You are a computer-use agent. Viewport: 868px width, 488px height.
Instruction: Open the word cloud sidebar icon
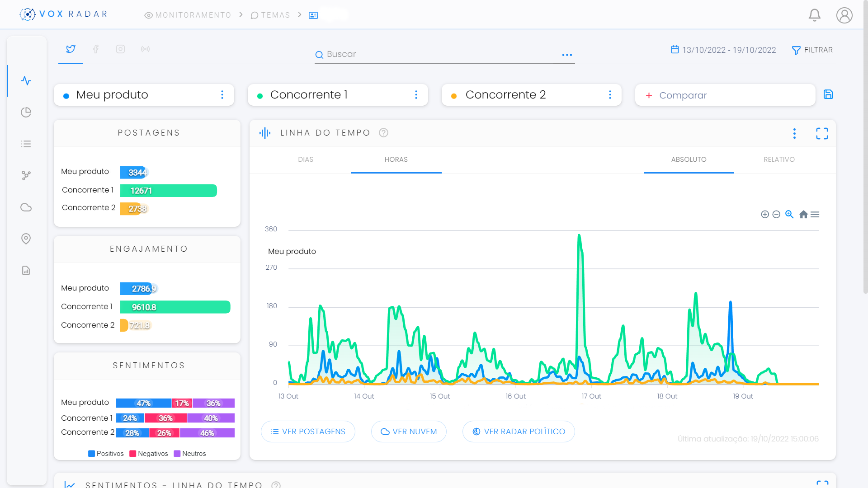26,207
